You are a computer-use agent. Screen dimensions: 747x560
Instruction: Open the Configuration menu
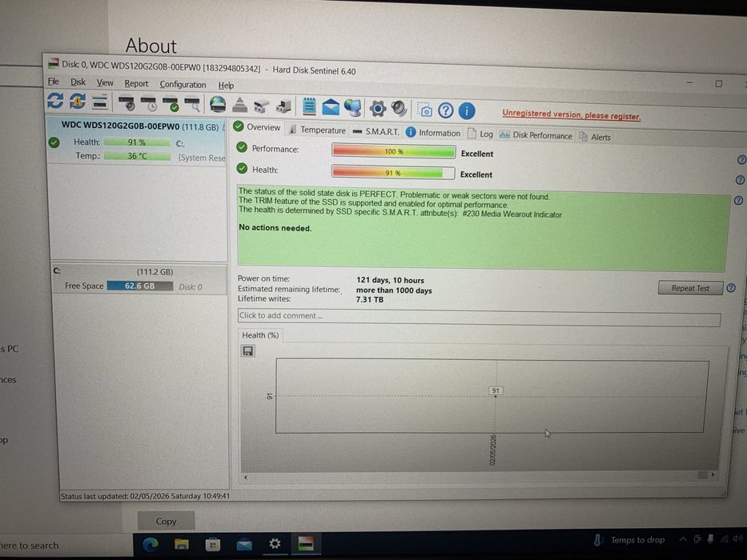pyautogui.click(x=183, y=85)
